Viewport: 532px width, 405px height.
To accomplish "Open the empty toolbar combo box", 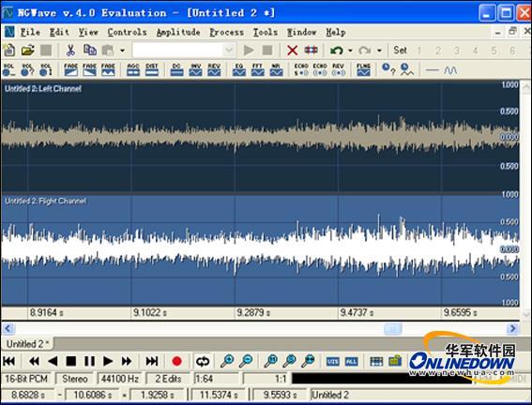I will point(184,51).
